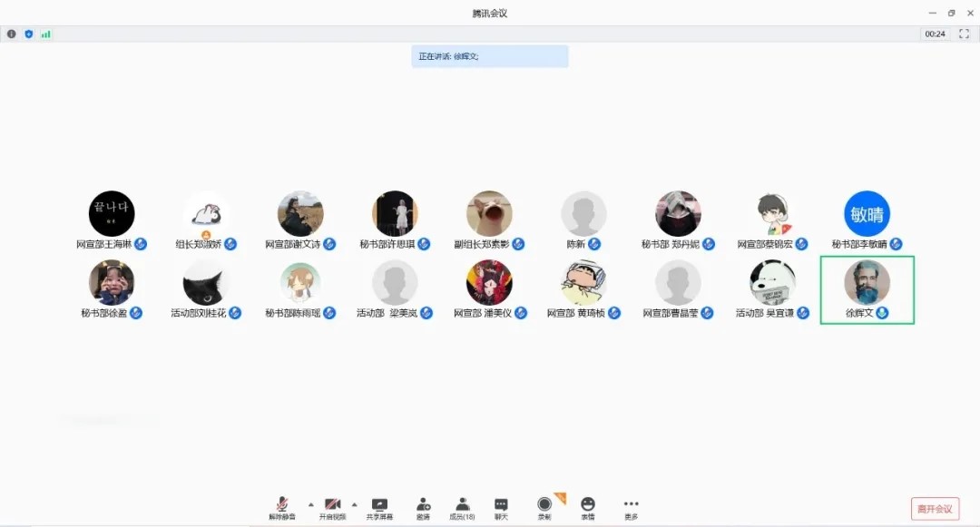Select participant 徐辉文's highlighted avatar

(x=867, y=282)
